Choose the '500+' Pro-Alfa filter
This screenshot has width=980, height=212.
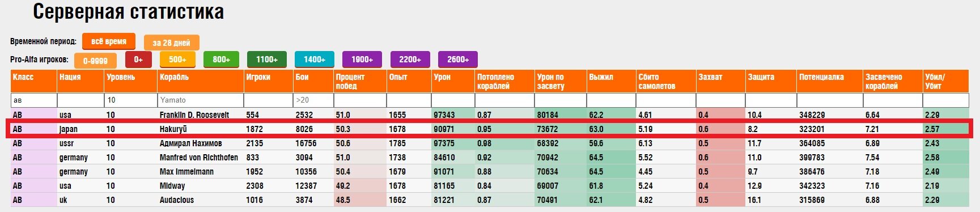coord(177,60)
